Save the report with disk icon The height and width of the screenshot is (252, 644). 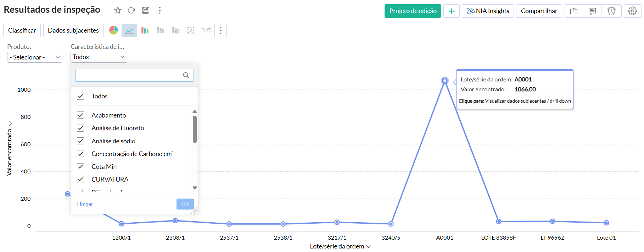pos(146,11)
